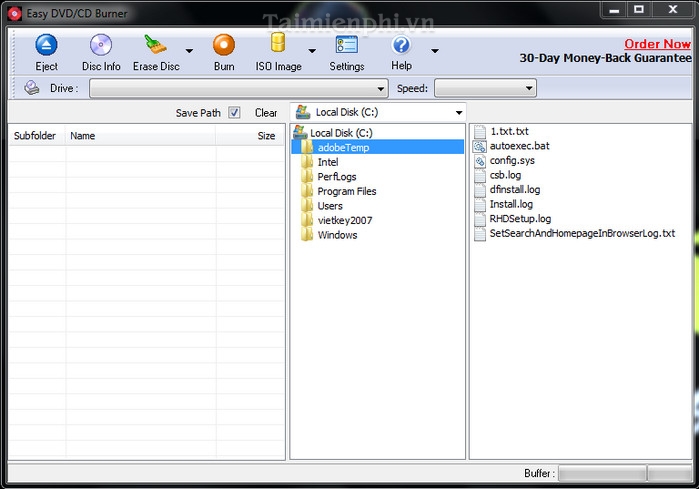Select the Intel folder

pyautogui.click(x=328, y=162)
